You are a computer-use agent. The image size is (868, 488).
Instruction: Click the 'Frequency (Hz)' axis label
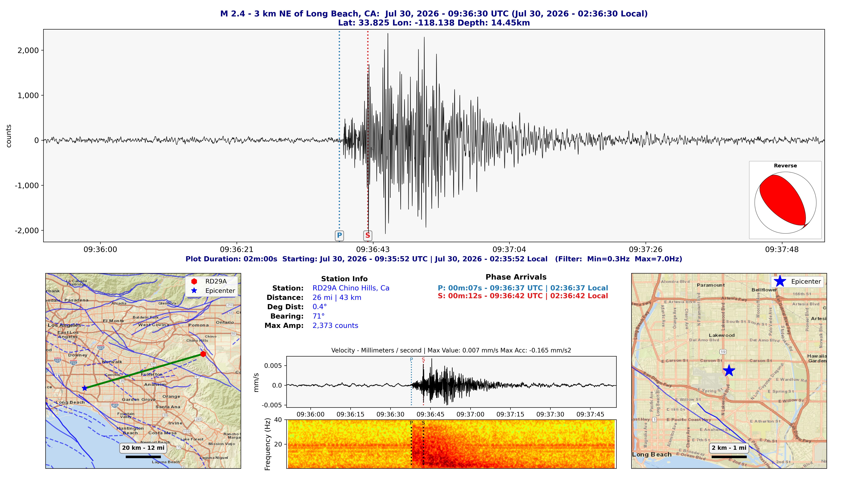pyautogui.click(x=268, y=444)
